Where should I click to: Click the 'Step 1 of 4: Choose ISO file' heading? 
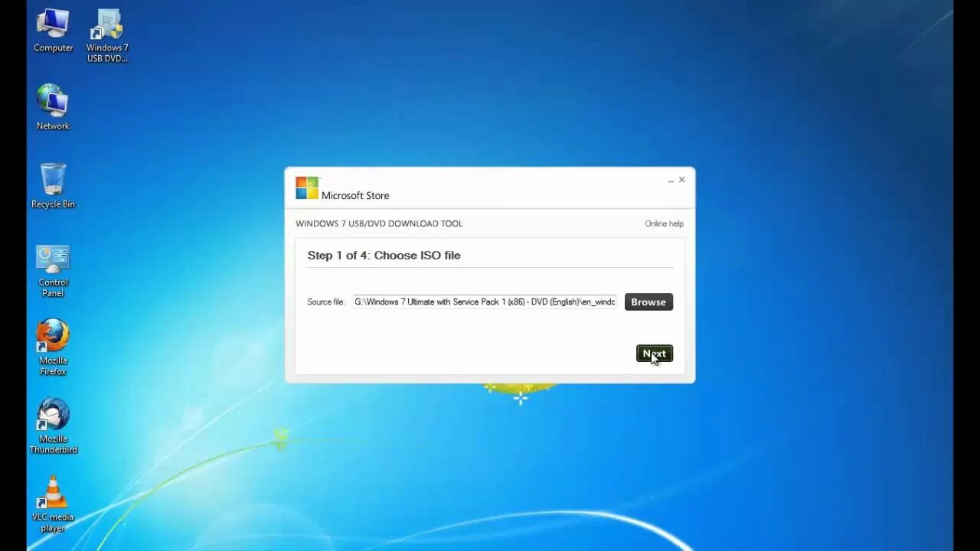(x=384, y=255)
